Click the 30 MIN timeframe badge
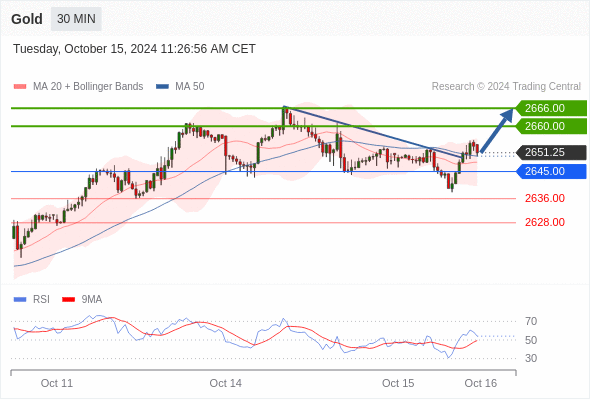The height and width of the screenshot is (400, 590). [x=76, y=19]
